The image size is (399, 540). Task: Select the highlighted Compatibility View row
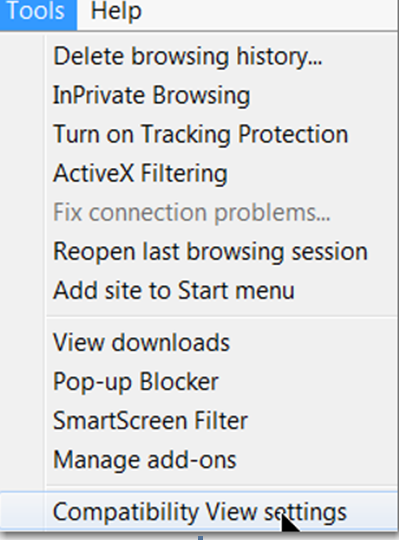(x=200, y=512)
